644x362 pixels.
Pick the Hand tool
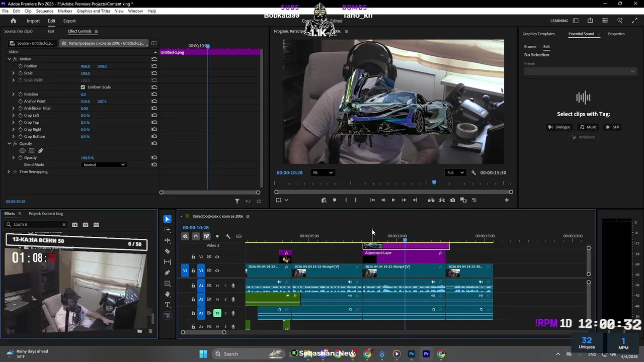point(168,294)
